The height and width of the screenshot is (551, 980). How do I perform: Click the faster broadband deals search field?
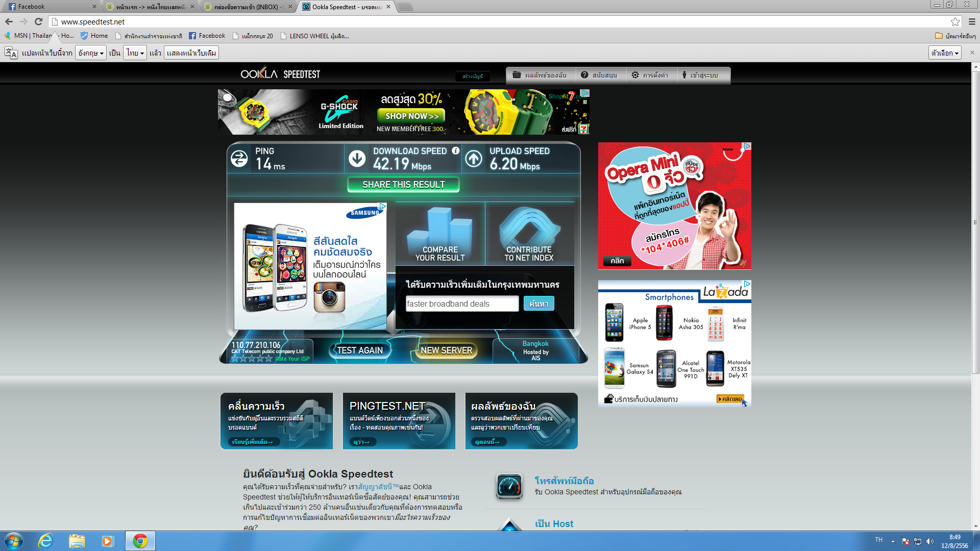[x=462, y=304]
